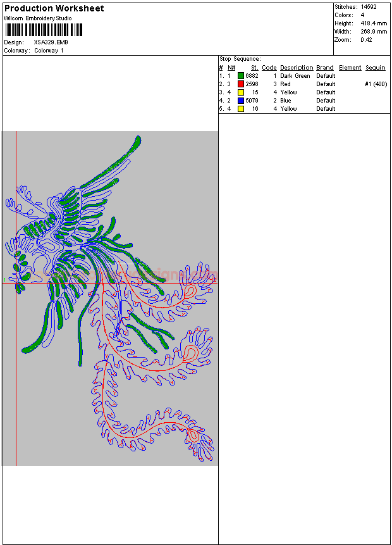The width and height of the screenshot is (392, 545).
Task: Click the design file name XSA329.EMB
Action: 51,42
